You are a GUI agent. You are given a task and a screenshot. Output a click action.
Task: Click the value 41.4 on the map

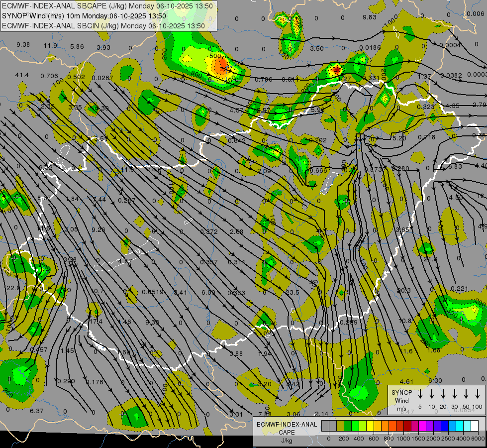coord(22,75)
